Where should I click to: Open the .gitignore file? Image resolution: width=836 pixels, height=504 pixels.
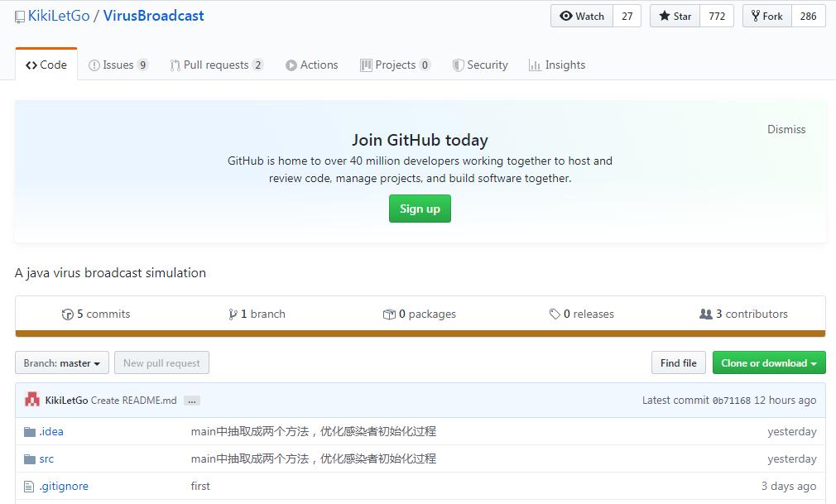64,486
